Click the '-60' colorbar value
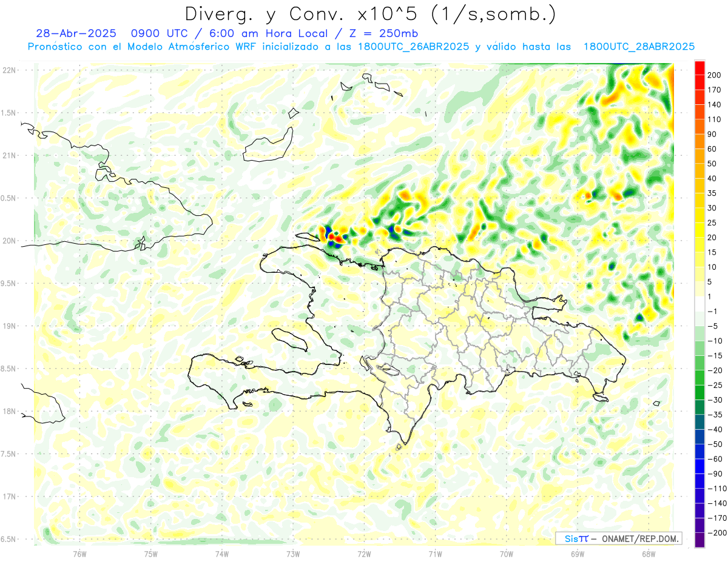The image size is (728, 562). [x=716, y=460]
